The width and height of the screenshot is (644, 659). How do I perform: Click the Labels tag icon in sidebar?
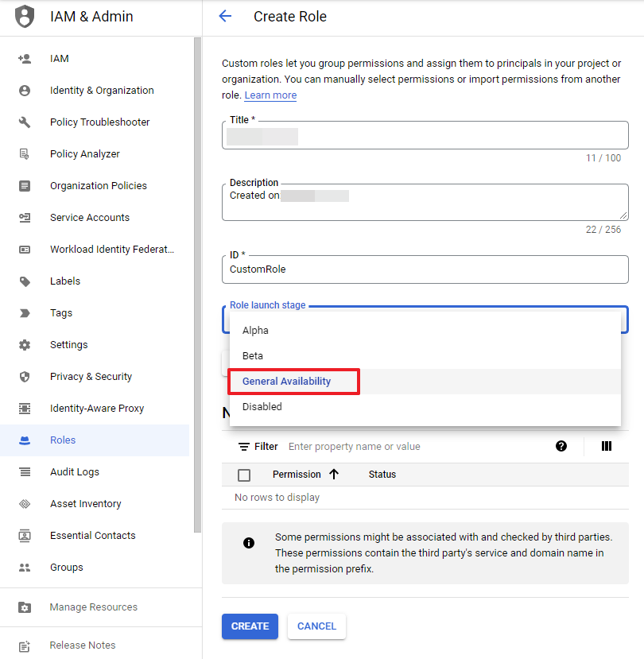coord(25,281)
